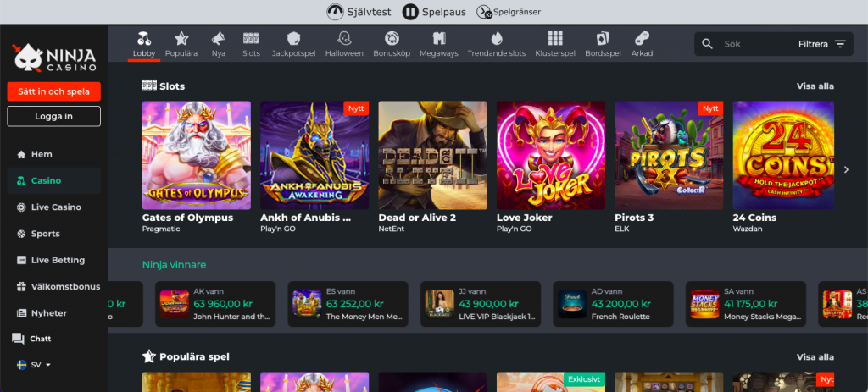Click Visa alla for Slots
The width and height of the screenshot is (868, 392).
[x=815, y=86]
